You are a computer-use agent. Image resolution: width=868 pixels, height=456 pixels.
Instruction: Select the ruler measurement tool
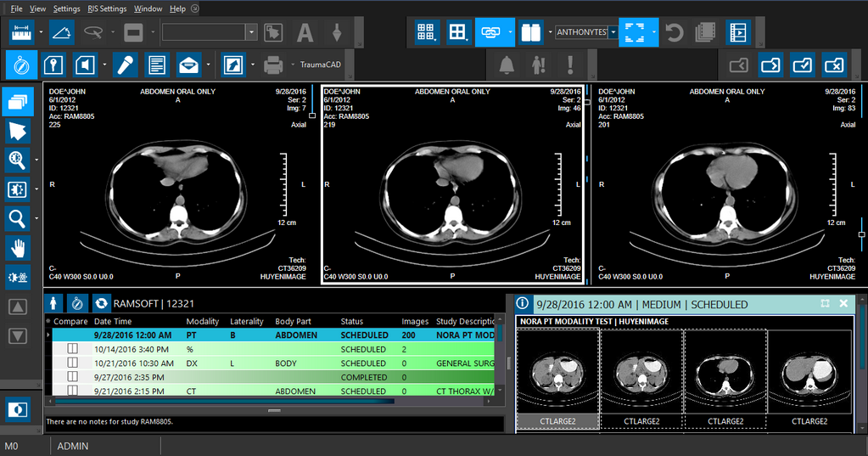point(21,33)
